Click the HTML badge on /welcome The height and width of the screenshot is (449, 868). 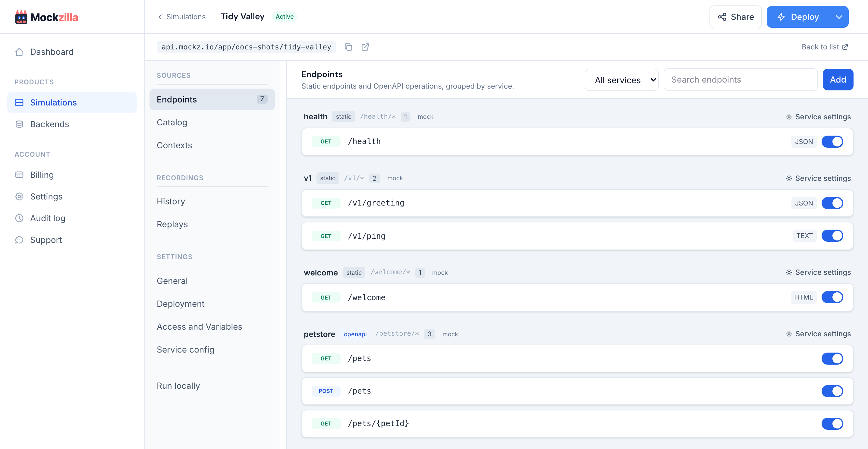point(803,297)
